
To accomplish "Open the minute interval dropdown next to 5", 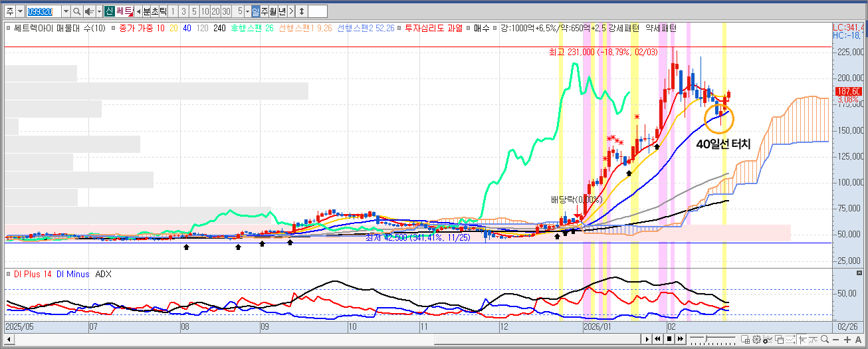I will (x=247, y=11).
